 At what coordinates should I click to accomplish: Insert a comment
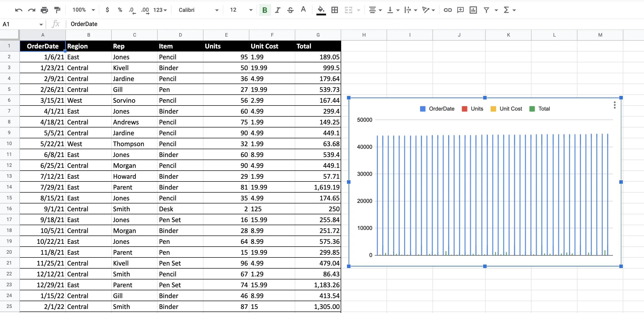coord(460,10)
